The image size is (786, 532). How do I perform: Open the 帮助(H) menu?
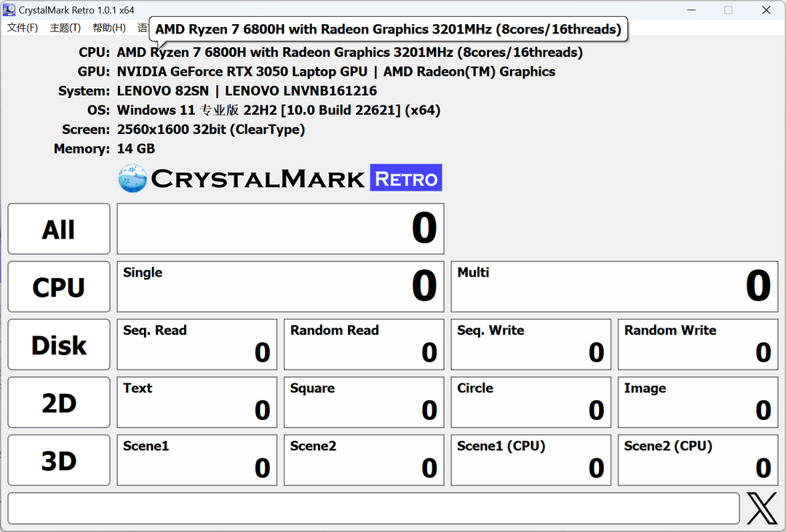click(x=108, y=28)
